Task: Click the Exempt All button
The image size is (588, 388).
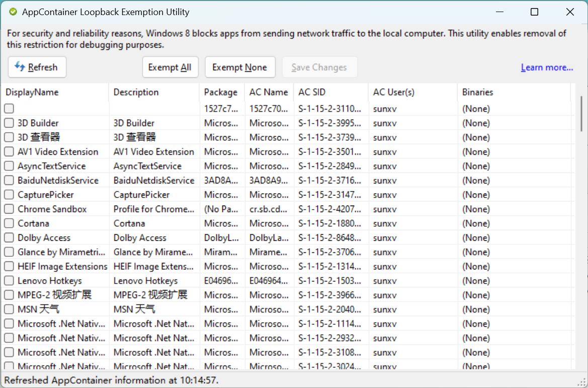Action: (x=170, y=67)
